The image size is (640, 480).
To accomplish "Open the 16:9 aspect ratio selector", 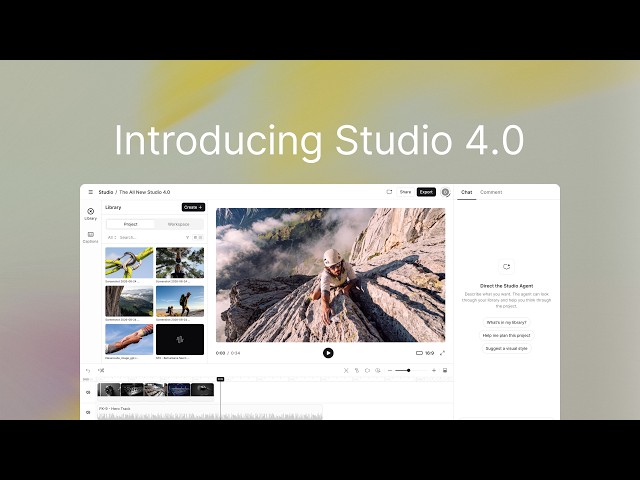I will 425,353.
